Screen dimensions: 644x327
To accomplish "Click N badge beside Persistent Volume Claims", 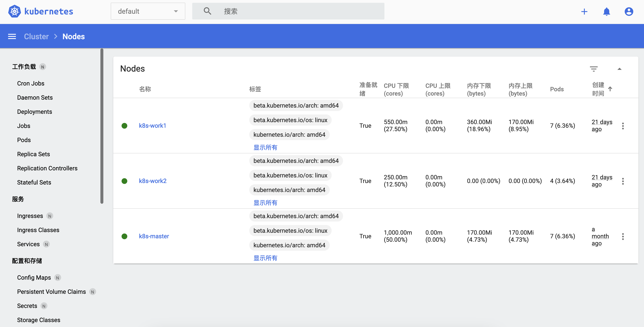I will point(92,292).
